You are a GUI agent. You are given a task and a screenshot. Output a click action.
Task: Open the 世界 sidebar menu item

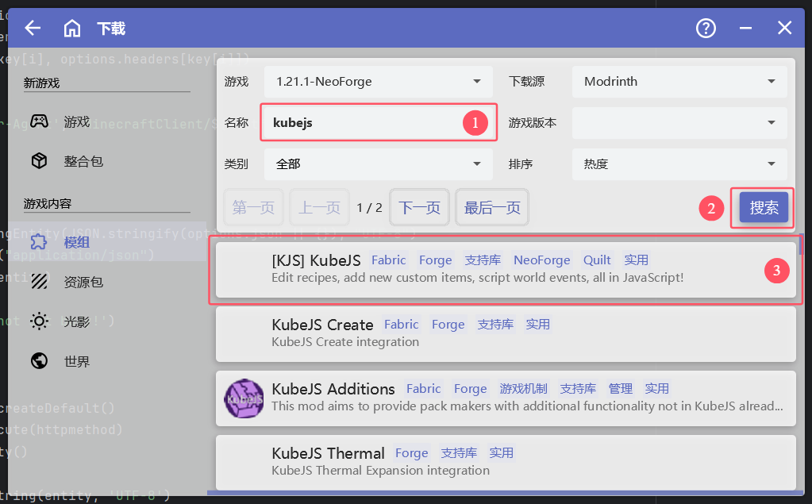click(107, 361)
